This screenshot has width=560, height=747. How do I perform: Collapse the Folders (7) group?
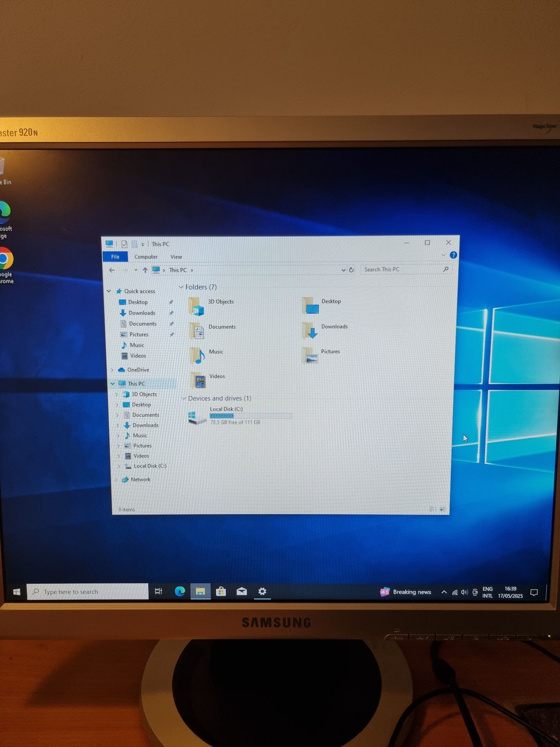pos(181,287)
